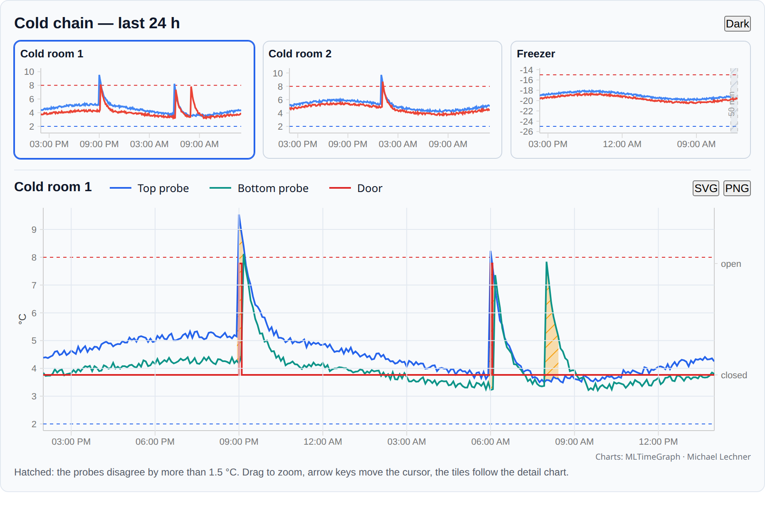The width and height of the screenshot is (765, 532).
Task: Select the Cold room 2 tile
Action: click(x=382, y=100)
